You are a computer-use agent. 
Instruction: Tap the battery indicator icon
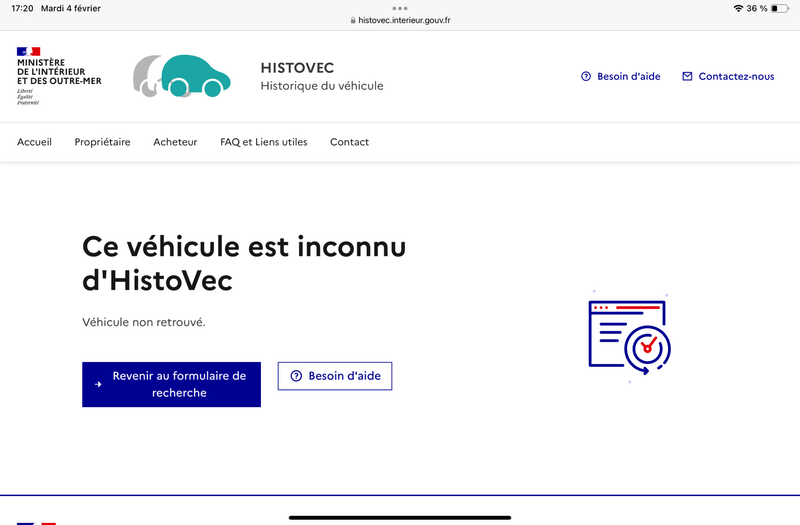780,8
